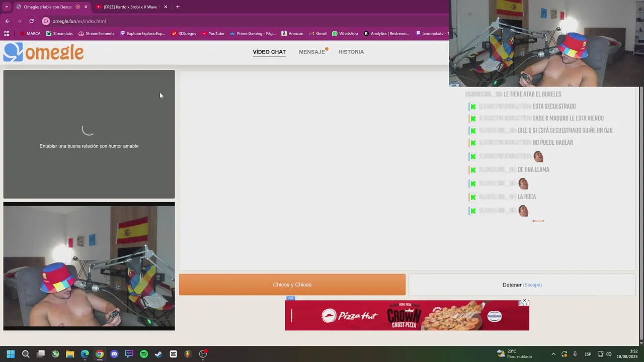Click your own webcam preview

pyautogui.click(x=89, y=266)
